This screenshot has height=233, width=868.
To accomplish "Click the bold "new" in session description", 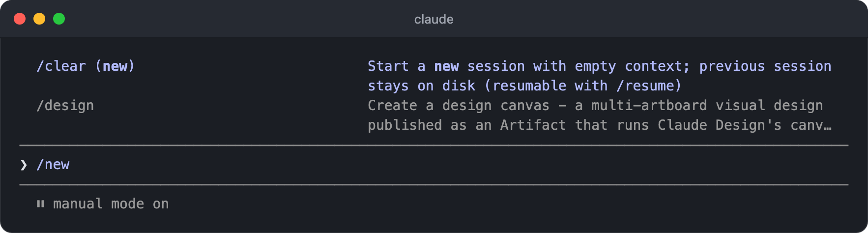I will pyautogui.click(x=446, y=66).
